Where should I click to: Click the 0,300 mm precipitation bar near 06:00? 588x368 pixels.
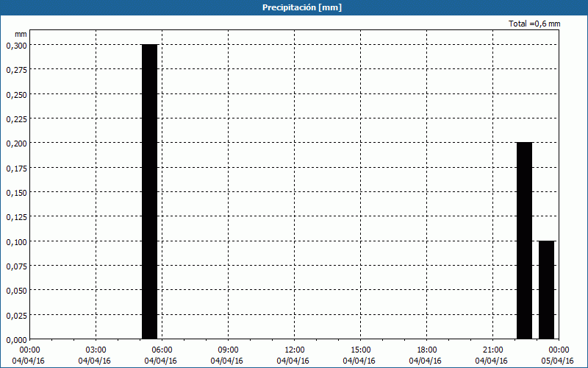(150, 191)
